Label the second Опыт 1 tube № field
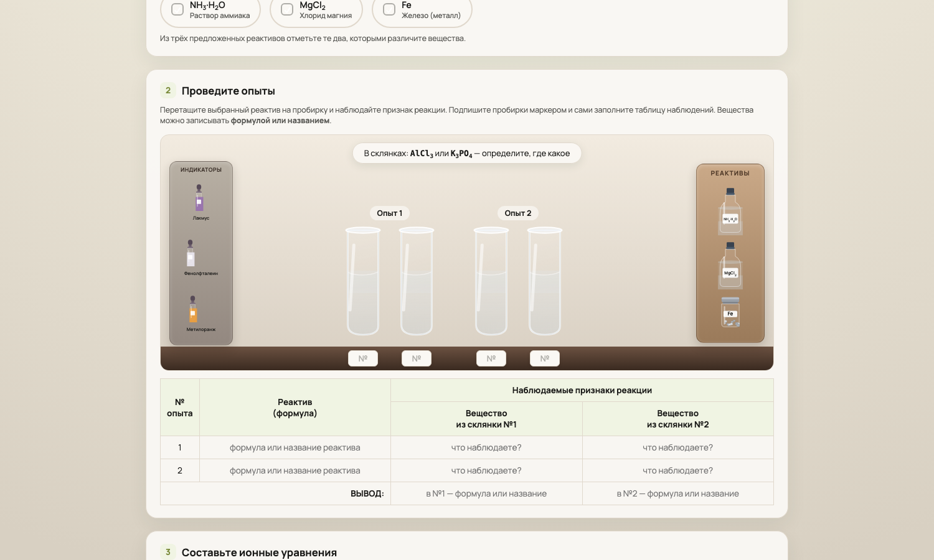Viewport: 934px width, 560px height. [417, 358]
